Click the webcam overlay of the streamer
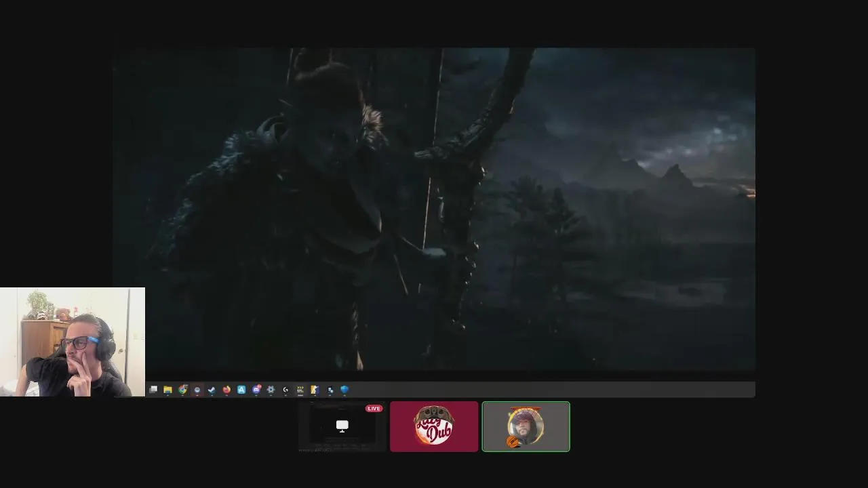The height and width of the screenshot is (488, 868). click(73, 342)
